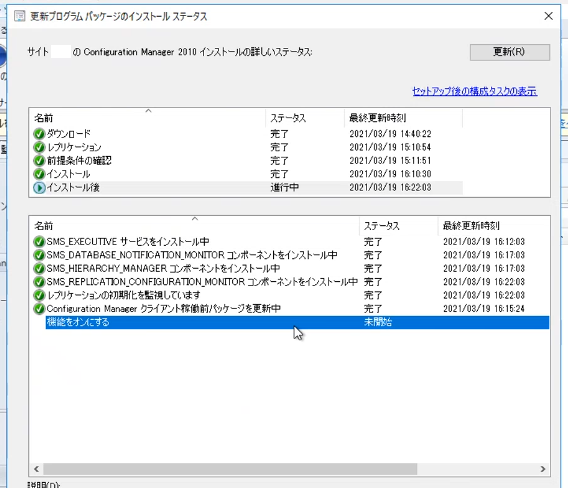568x488 pixels.
Task: Click 進行中 status of インストール後
Action: tap(284, 188)
